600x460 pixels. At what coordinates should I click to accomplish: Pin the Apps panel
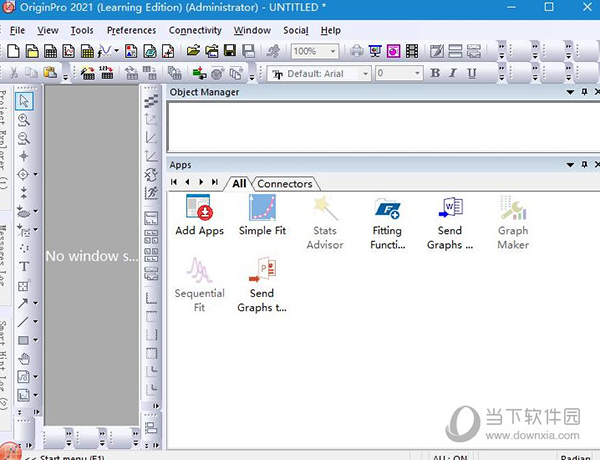coord(584,165)
